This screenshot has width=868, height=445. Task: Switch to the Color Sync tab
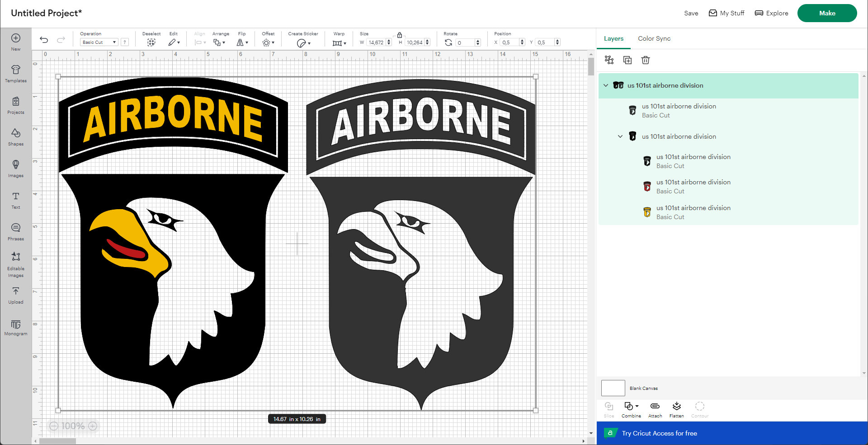click(x=654, y=38)
